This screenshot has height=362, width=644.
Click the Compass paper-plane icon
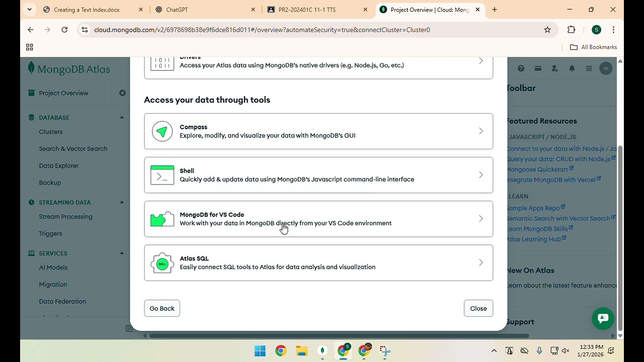[x=162, y=131]
